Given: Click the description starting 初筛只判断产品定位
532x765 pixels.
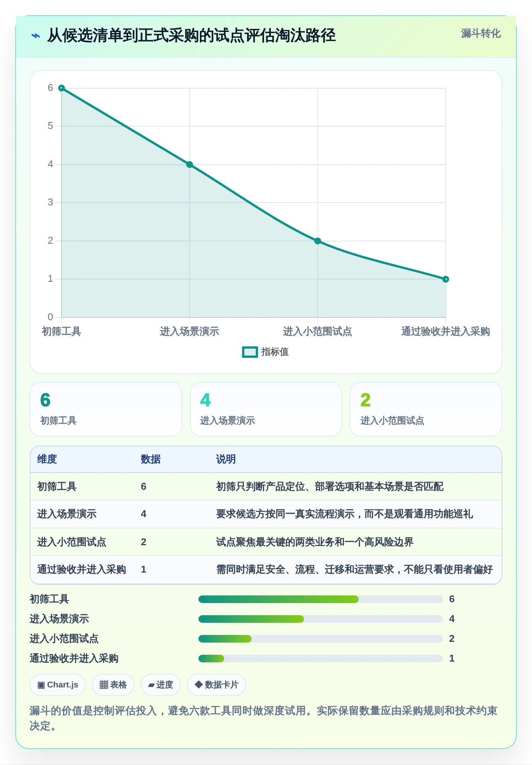Looking at the screenshot, I should click(x=330, y=487).
